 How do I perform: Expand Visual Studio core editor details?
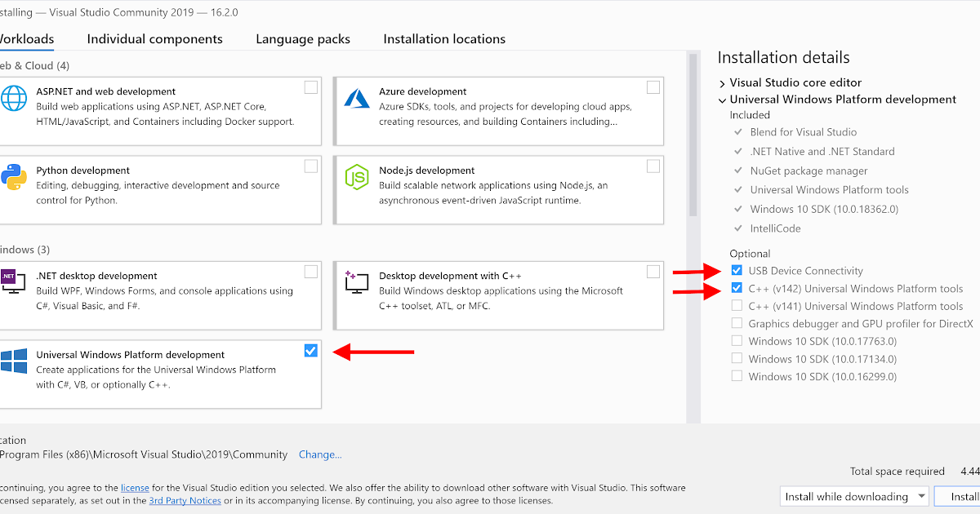tap(723, 82)
